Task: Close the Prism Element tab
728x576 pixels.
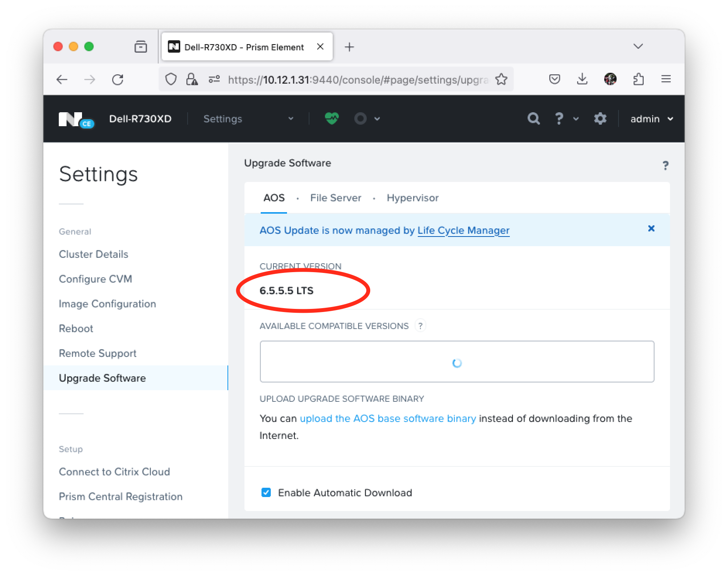Action: coord(320,47)
